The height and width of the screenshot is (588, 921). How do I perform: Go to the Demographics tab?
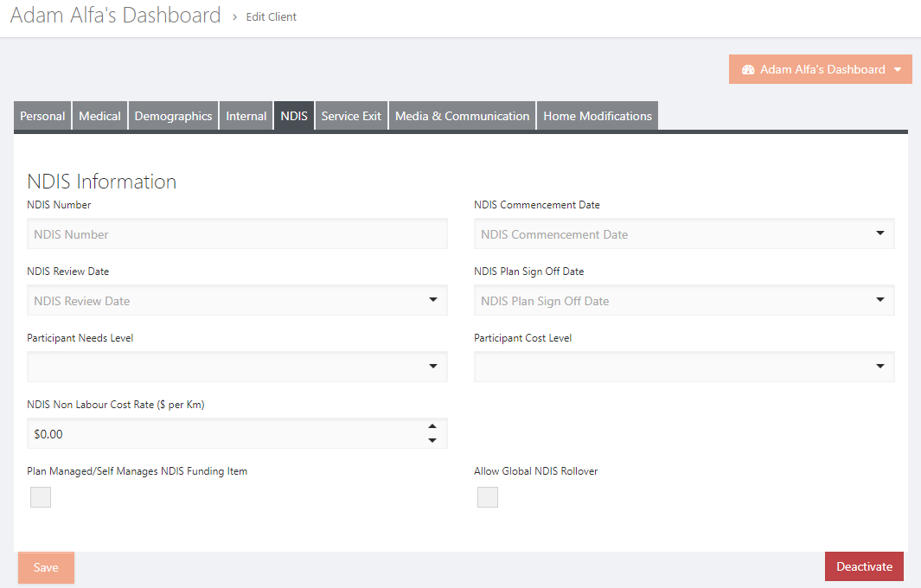[173, 116]
